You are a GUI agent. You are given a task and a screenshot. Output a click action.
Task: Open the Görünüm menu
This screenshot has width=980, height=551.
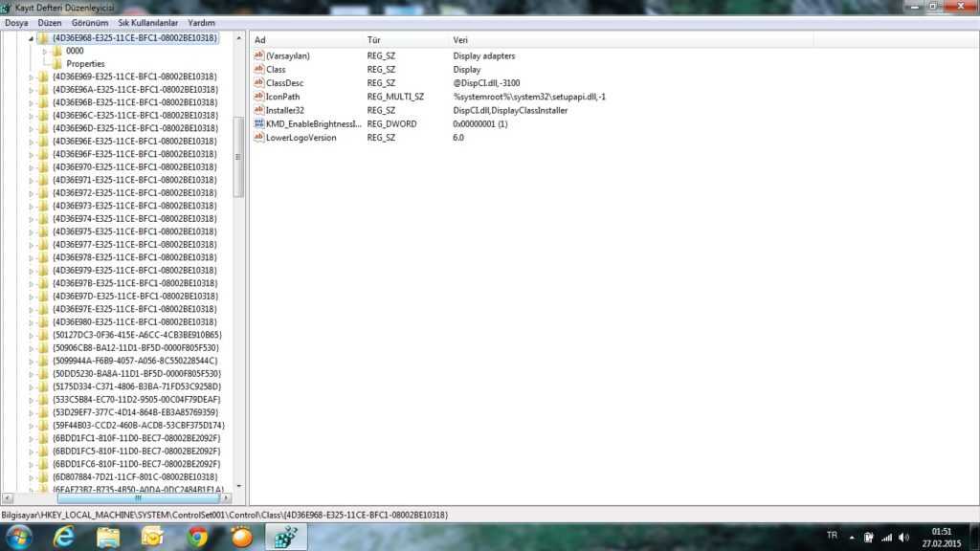pos(88,22)
